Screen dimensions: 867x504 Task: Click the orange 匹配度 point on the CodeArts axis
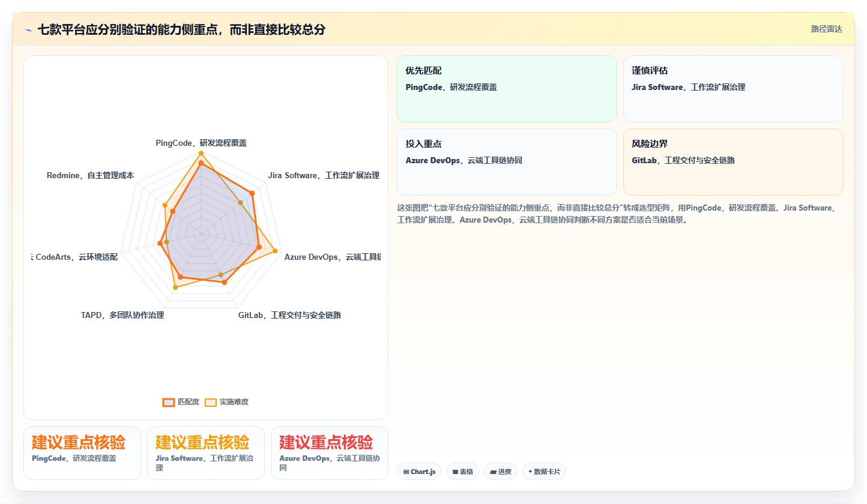point(160,243)
